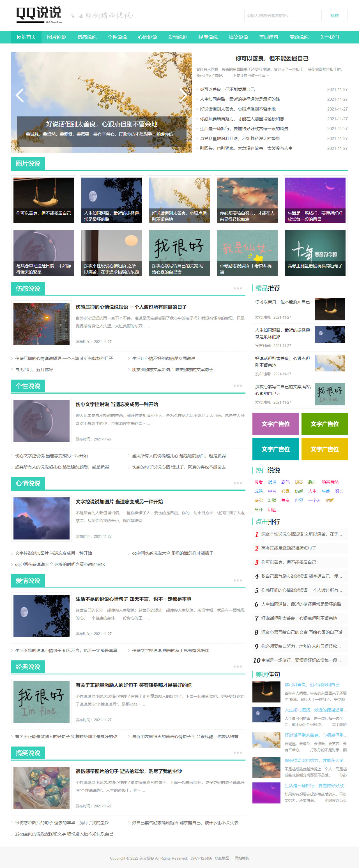
Task: Select hot tag 一个人
Action: [x=315, y=500]
